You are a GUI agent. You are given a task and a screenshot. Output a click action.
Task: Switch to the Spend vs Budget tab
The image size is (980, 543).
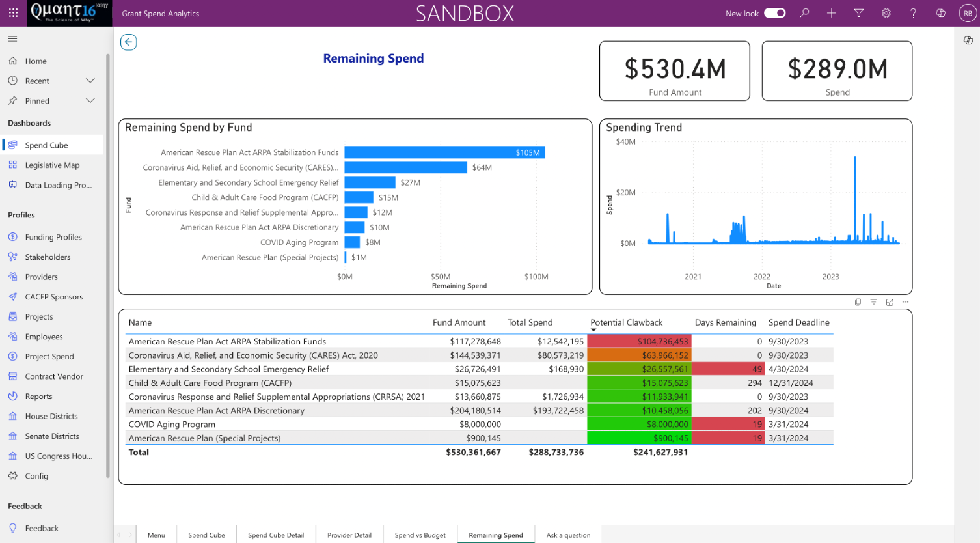420,535
